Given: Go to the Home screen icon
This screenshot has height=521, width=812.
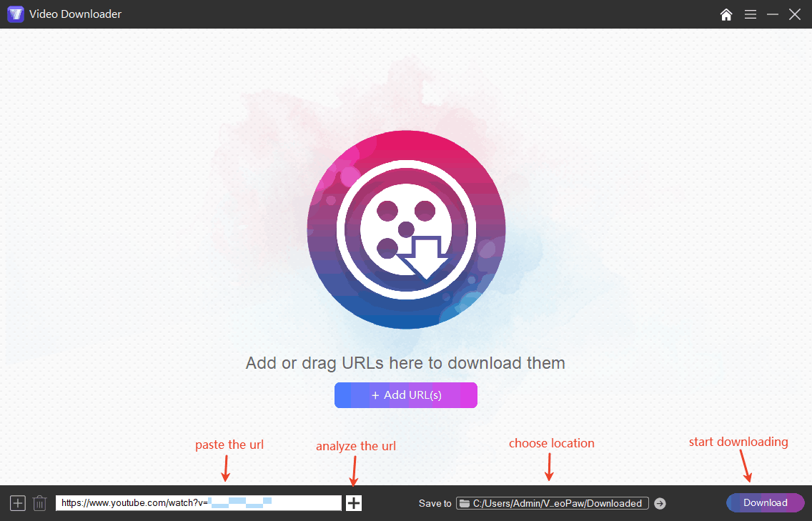Looking at the screenshot, I should 726,14.
